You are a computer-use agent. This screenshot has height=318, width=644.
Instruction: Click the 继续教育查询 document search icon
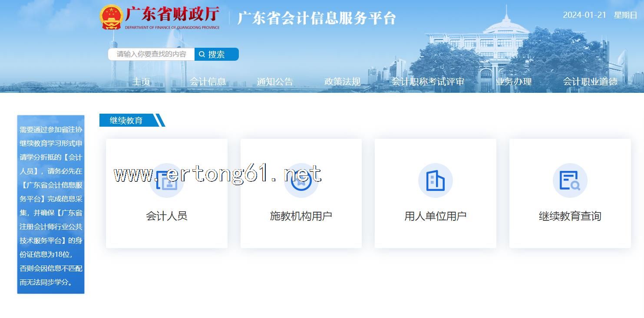pyautogui.click(x=570, y=180)
